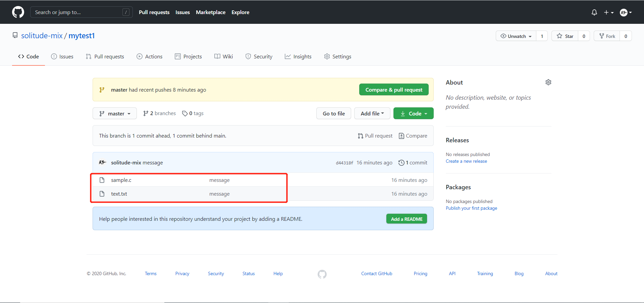The width and height of the screenshot is (644, 303).
Task: Open the Unwatch dropdown
Action: [516, 36]
